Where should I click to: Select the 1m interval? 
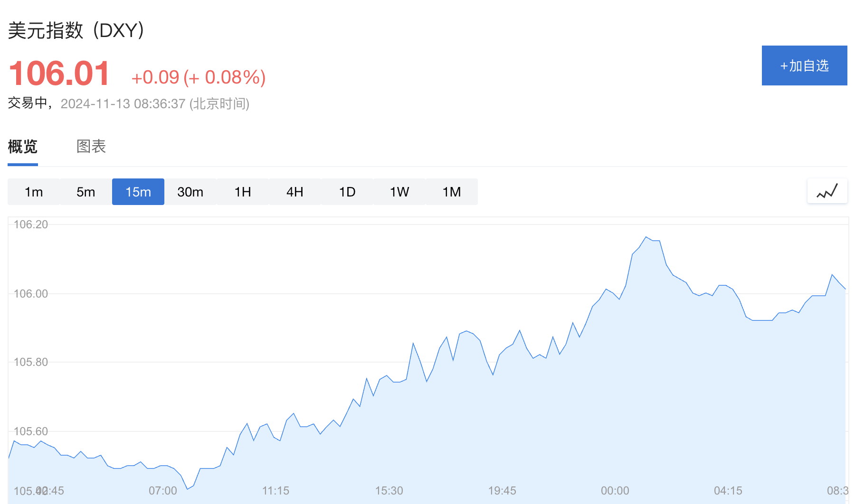pos(34,192)
